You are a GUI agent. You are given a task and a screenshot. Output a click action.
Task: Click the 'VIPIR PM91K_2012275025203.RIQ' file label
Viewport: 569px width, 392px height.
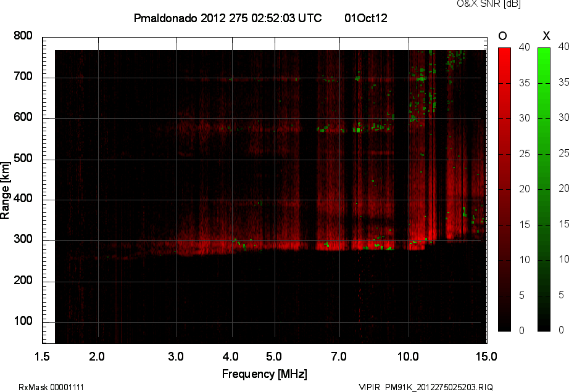pyautogui.click(x=426, y=387)
